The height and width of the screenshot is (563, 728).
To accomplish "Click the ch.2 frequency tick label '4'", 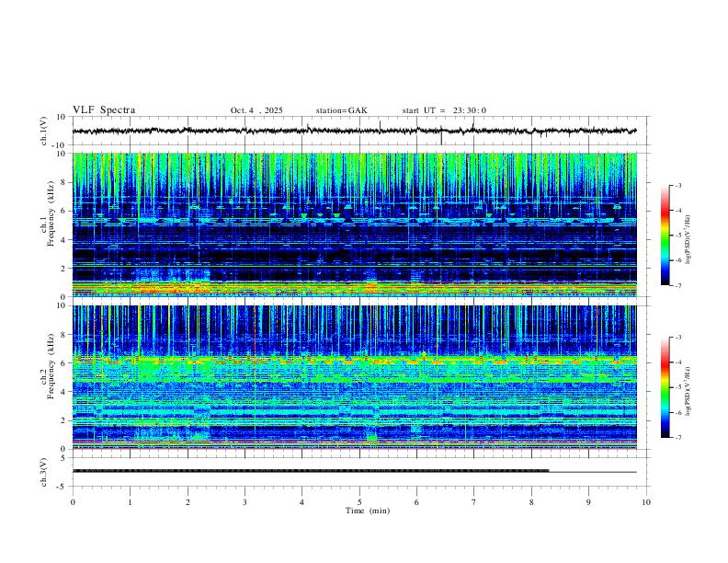I will [x=63, y=392].
